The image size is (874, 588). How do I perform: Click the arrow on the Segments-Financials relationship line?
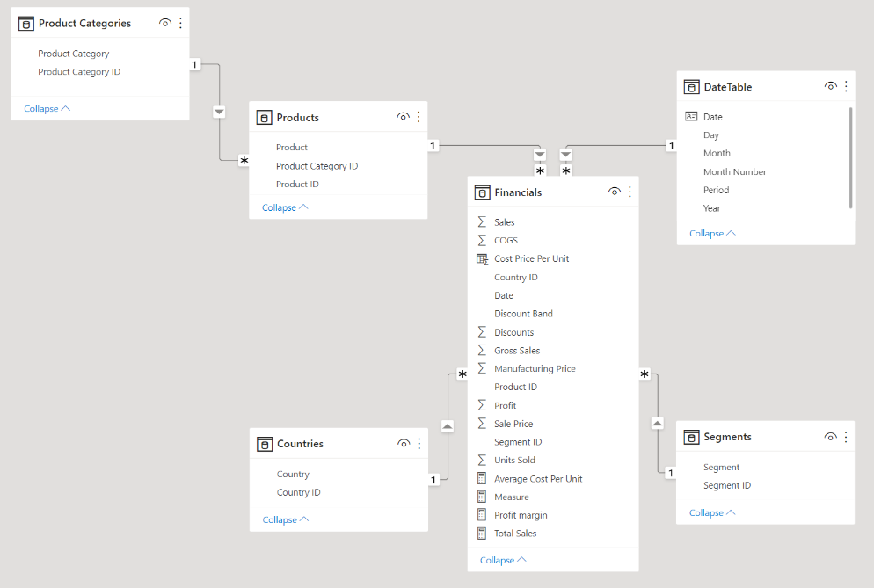[657, 422]
